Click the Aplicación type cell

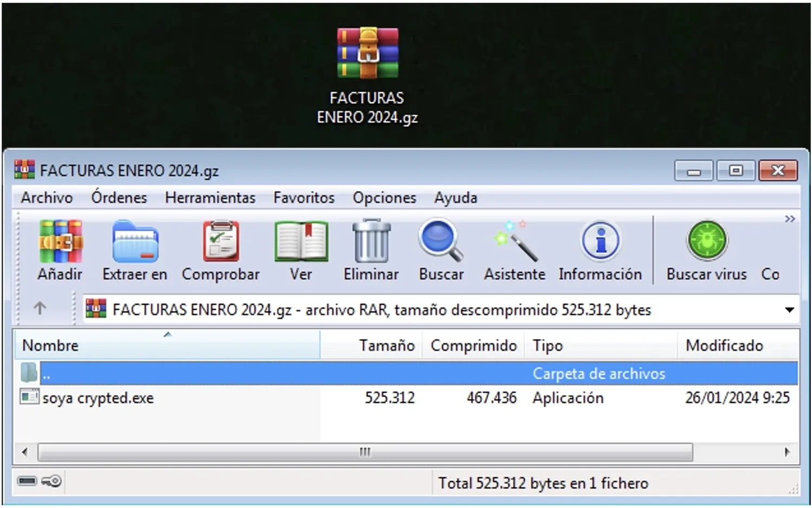point(568,398)
